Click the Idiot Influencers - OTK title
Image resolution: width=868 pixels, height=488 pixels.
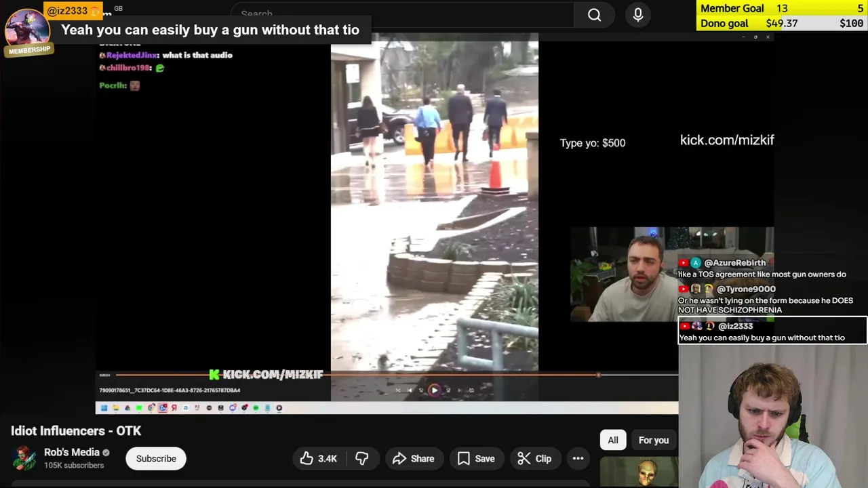76,431
